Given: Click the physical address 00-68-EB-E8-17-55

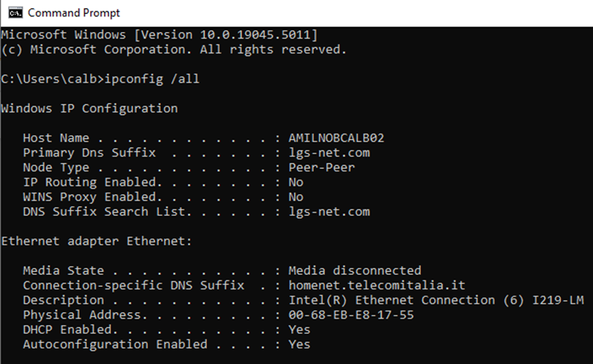Looking at the screenshot, I should 351,315.
